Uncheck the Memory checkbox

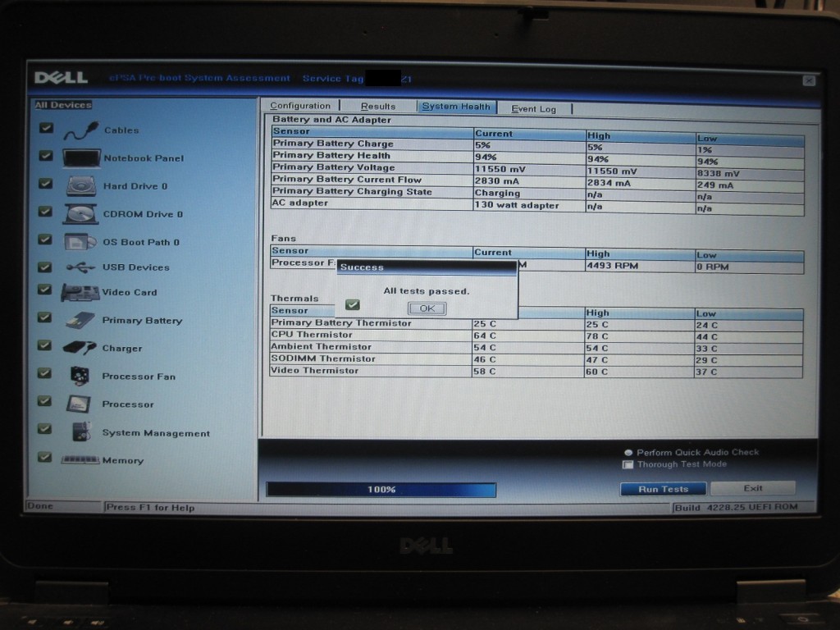pyautogui.click(x=44, y=458)
